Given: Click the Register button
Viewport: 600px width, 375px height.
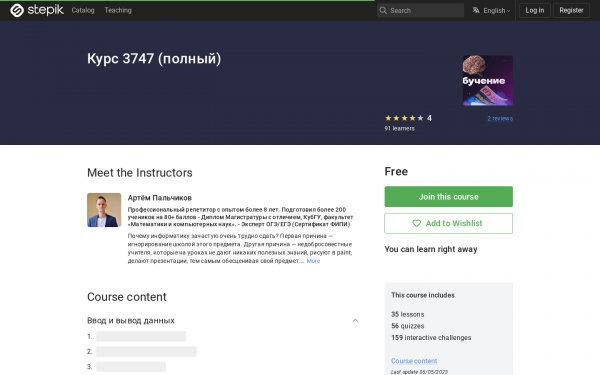Looking at the screenshot, I should 571,10.
